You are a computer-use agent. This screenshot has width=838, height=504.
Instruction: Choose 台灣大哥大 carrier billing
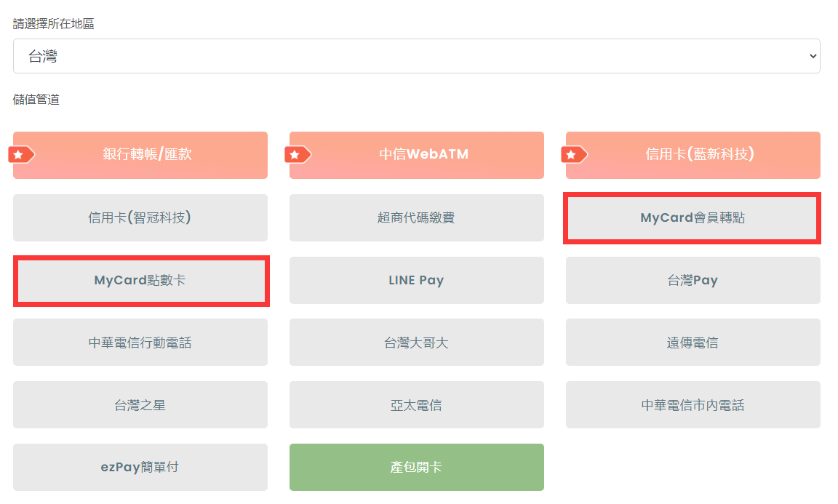(416, 343)
